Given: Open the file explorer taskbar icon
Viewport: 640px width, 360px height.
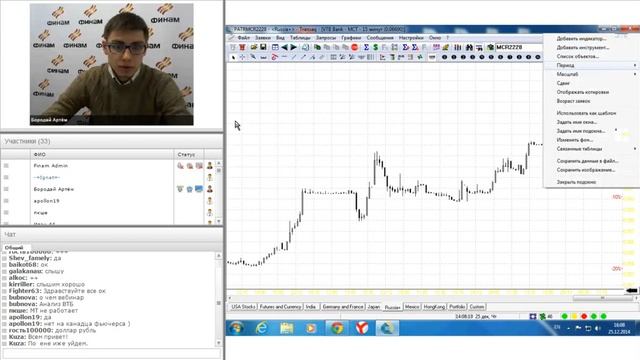Looking at the screenshot, I should 287,328.
